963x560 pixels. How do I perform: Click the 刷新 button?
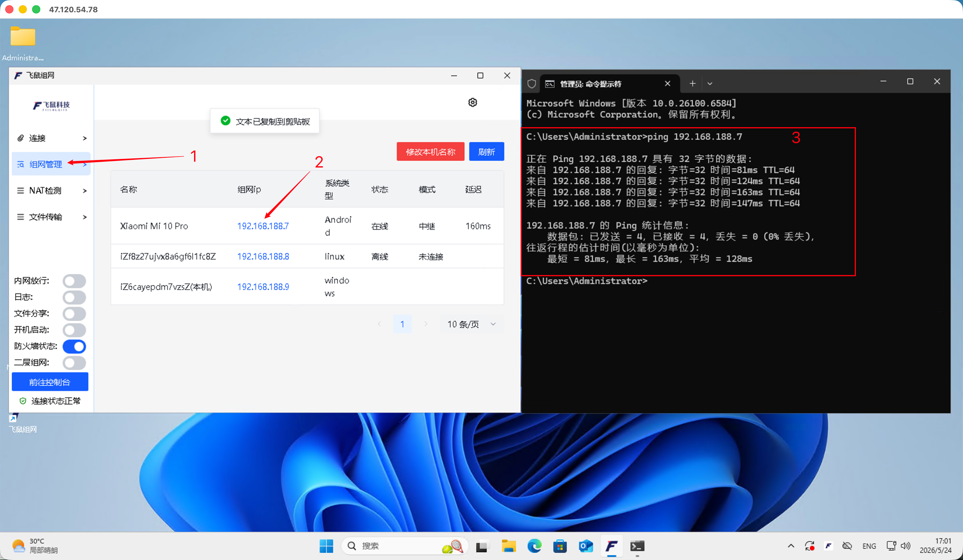[486, 152]
